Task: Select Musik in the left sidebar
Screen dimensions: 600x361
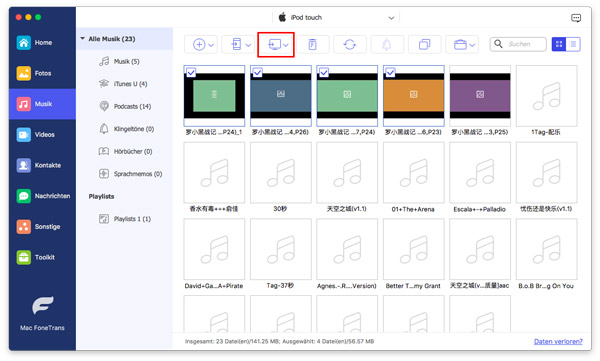Action: [x=42, y=104]
